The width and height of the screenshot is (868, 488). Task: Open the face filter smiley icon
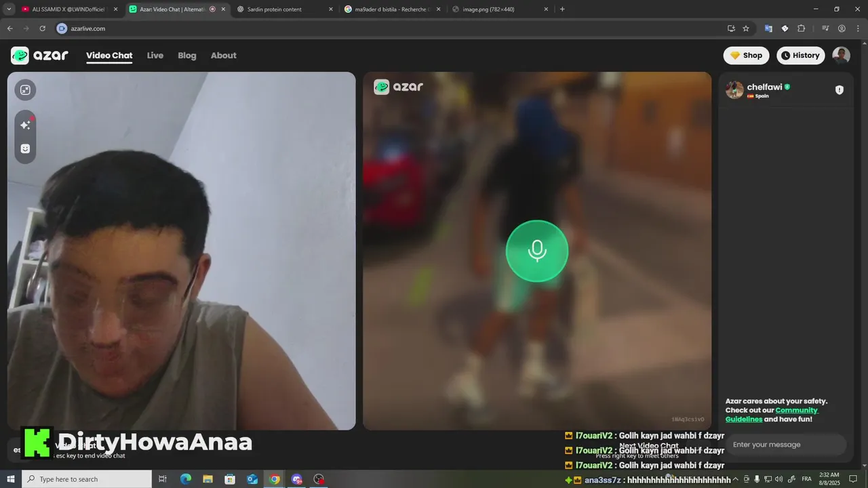[x=25, y=148]
